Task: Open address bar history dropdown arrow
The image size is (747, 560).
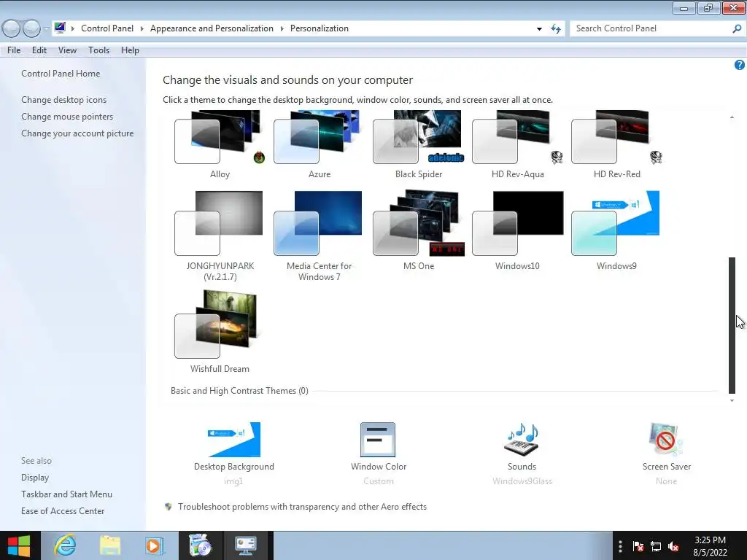Action: [x=539, y=28]
